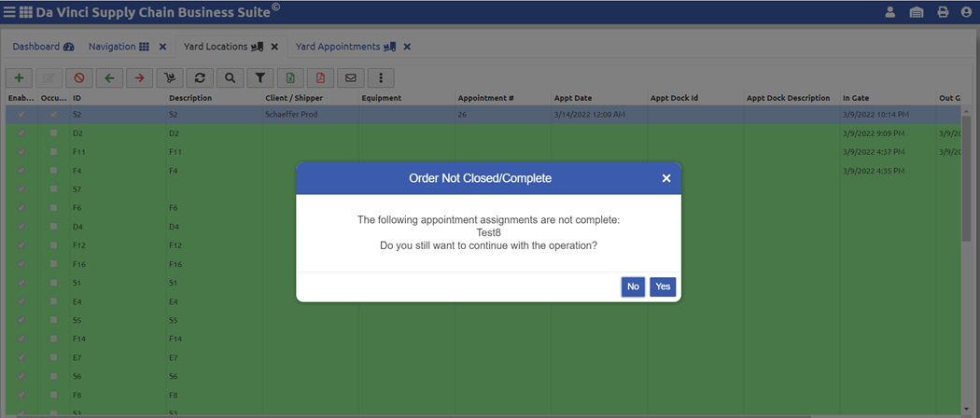Export grid to PDF
The height and width of the screenshot is (418, 980).
(321, 78)
